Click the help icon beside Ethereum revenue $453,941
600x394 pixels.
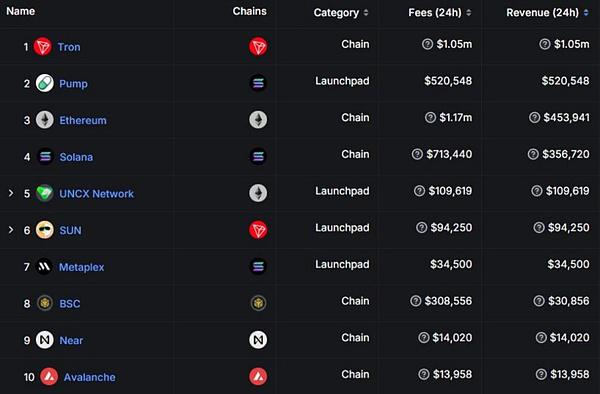pos(534,117)
